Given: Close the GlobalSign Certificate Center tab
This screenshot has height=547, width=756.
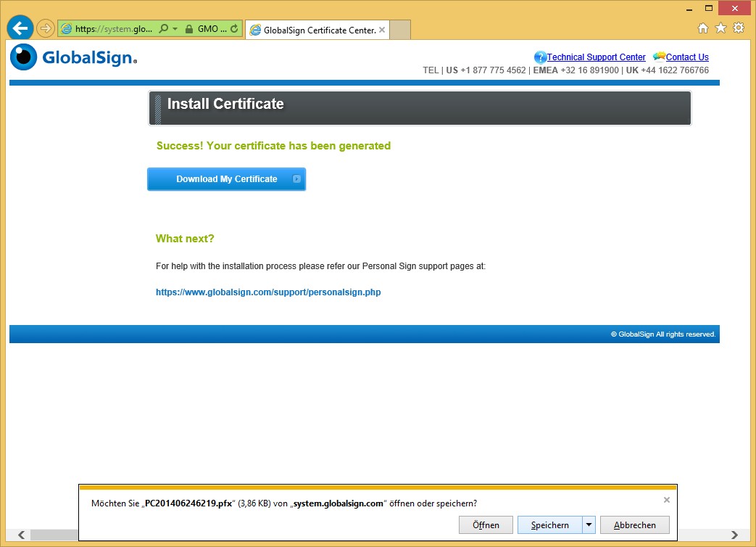Looking at the screenshot, I should (x=382, y=30).
